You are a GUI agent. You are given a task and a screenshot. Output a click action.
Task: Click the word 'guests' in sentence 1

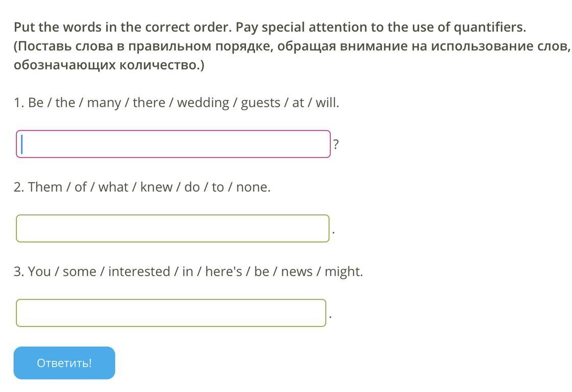[x=260, y=103]
